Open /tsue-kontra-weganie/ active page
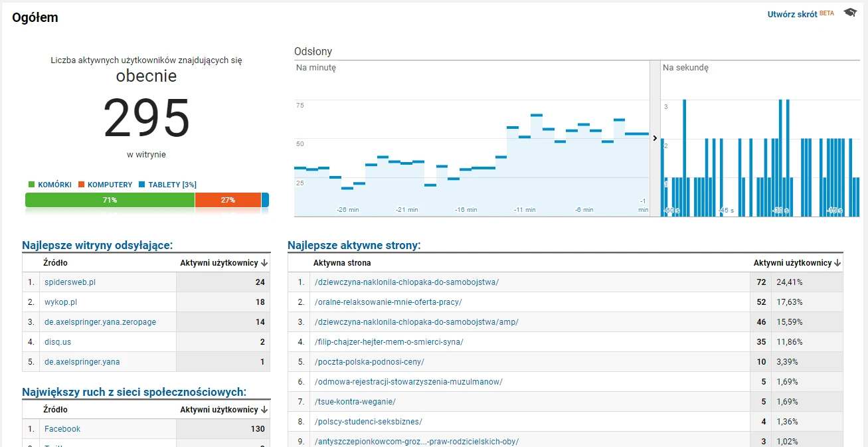Image resolution: width=868 pixels, height=447 pixels. (355, 402)
